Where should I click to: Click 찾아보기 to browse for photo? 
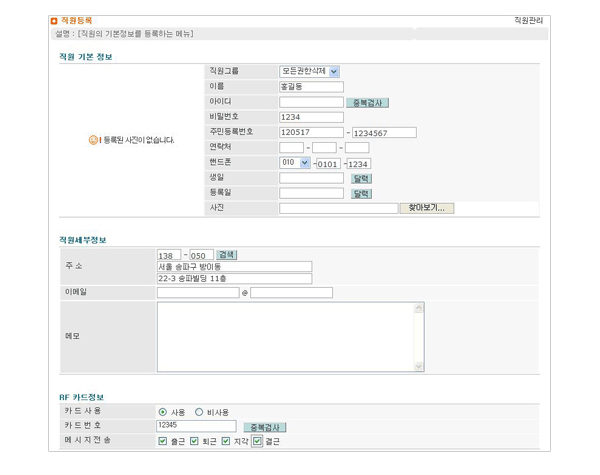[x=427, y=208]
